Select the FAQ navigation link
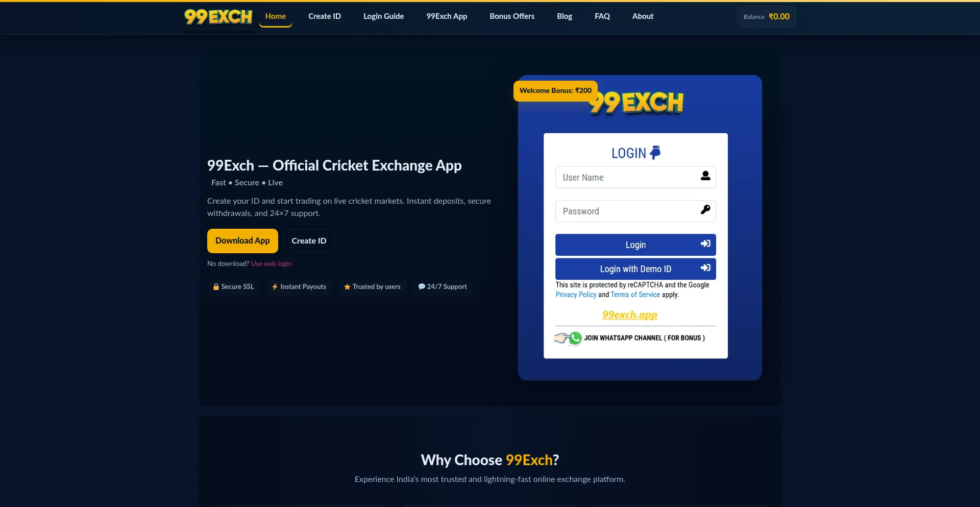The height and width of the screenshot is (507, 980). [x=602, y=16]
